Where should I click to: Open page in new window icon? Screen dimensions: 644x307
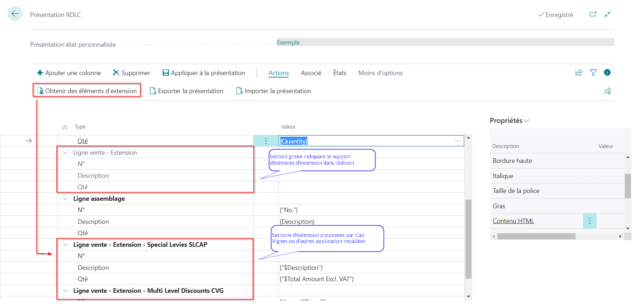593,14
